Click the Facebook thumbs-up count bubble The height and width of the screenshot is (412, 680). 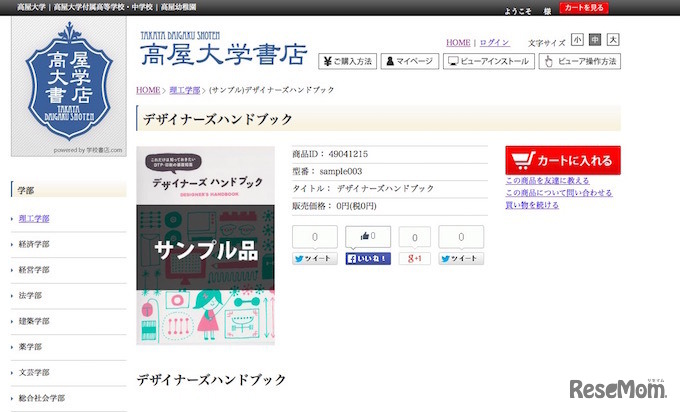tap(368, 236)
